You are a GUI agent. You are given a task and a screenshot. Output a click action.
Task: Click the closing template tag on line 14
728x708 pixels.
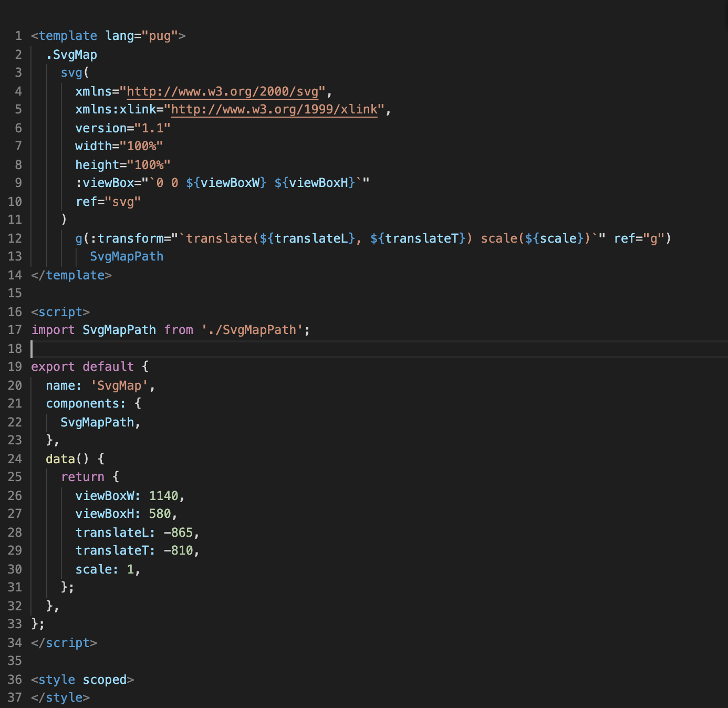coord(71,275)
